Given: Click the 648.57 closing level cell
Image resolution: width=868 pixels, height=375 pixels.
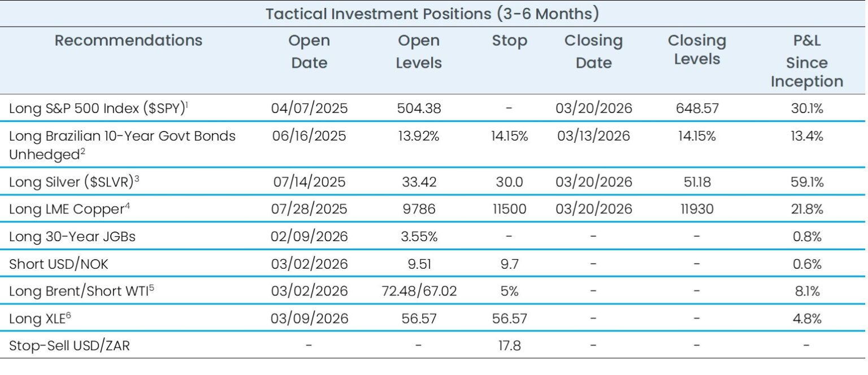Looking at the screenshot, I should (x=697, y=108).
